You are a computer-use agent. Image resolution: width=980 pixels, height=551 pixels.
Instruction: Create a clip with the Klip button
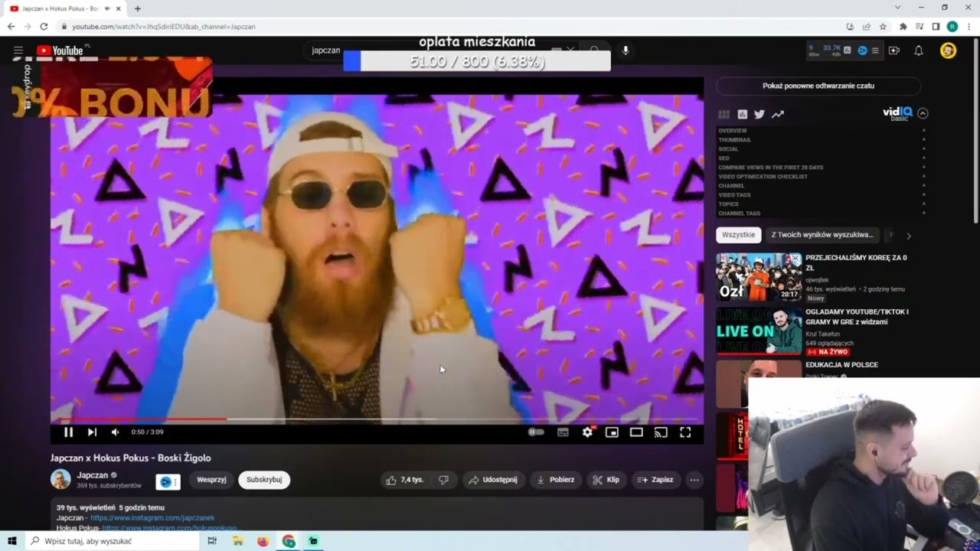coord(606,480)
